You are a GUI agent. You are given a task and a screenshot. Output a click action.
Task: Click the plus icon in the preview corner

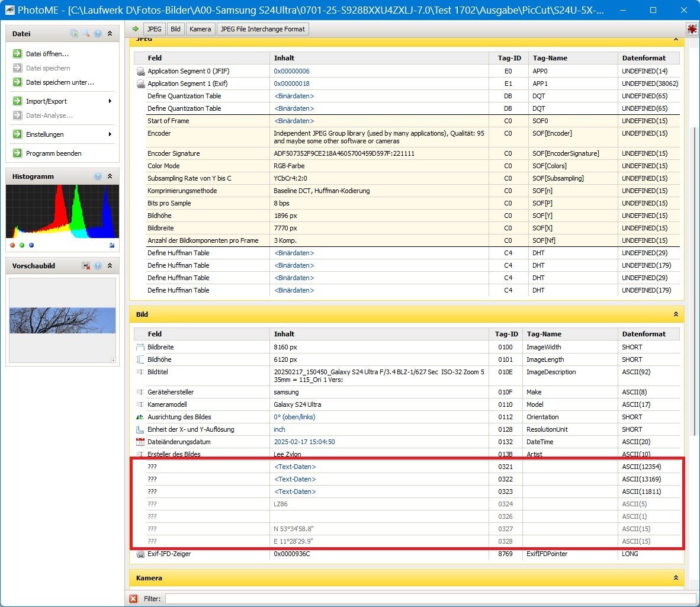point(113,360)
